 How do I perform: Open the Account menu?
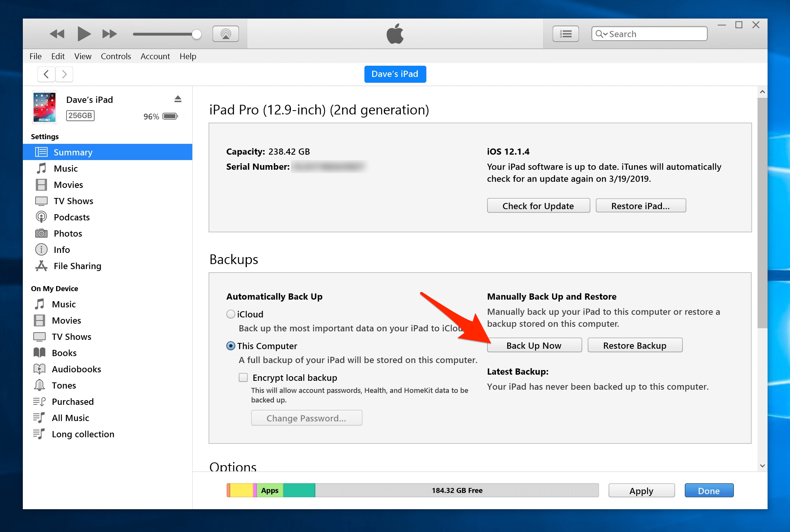click(x=155, y=56)
